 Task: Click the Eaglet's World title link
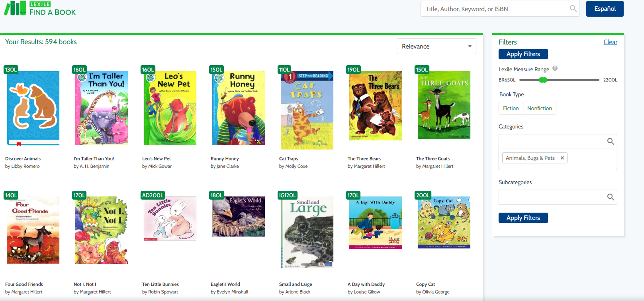coord(225,284)
